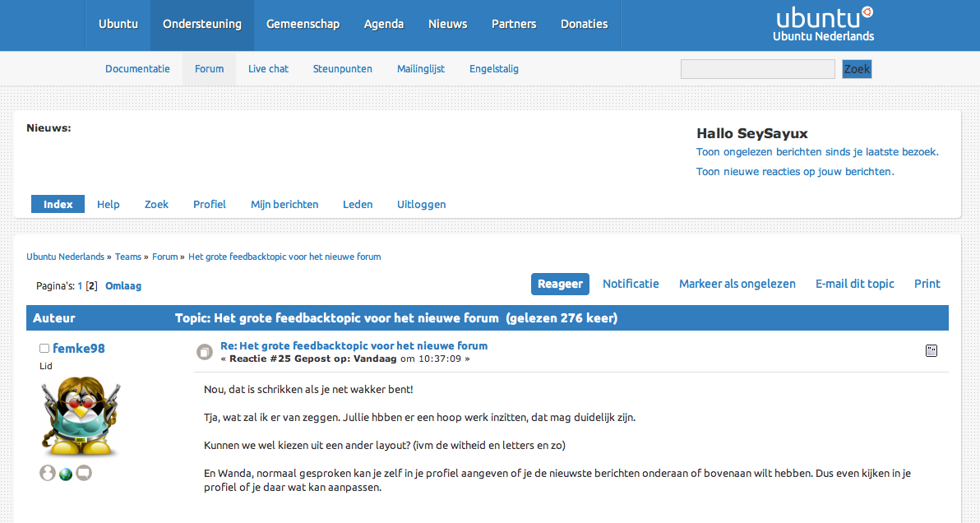Jump down with the Omlaag link
980x523 pixels.
[123, 285]
